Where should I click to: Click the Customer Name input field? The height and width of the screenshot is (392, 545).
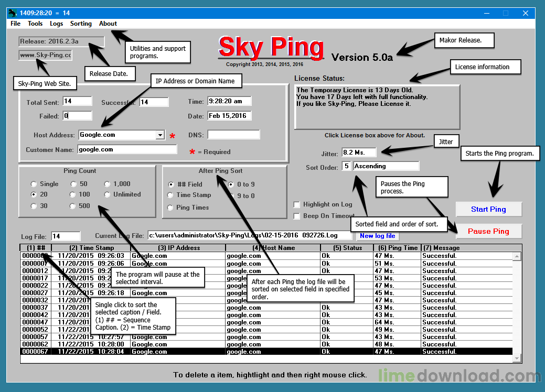(127, 150)
